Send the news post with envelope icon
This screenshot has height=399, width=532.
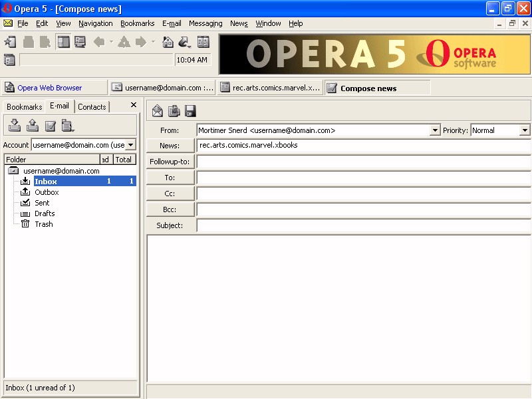pyautogui.click(x=158, y=111)
